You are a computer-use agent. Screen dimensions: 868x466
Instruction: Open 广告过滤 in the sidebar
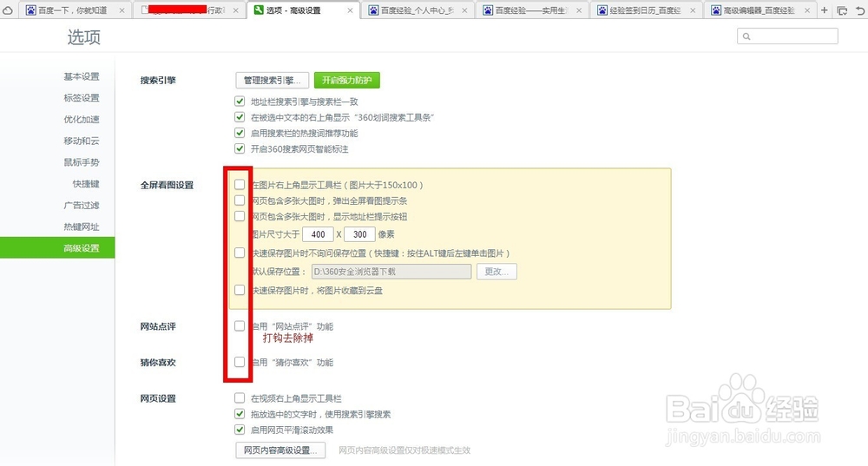point(82,206)
